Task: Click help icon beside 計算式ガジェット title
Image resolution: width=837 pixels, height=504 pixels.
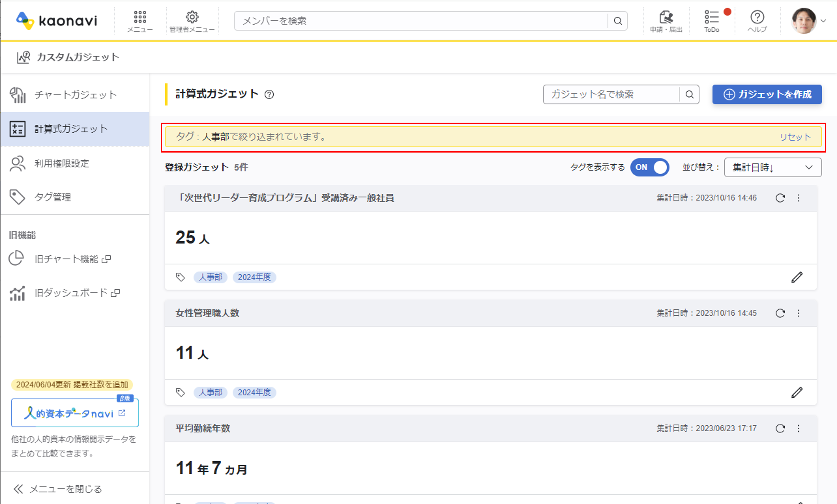Action: point(269,94)
